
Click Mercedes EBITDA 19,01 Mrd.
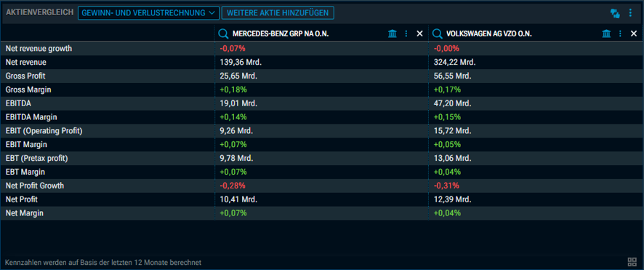point(238,103)
